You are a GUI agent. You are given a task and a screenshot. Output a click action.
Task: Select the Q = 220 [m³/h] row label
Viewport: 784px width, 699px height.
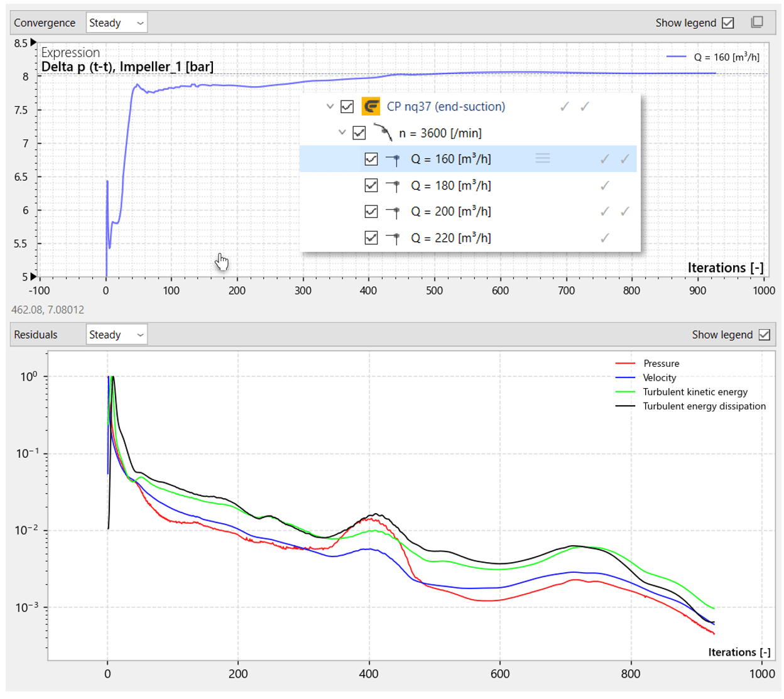tap(451, 238)
